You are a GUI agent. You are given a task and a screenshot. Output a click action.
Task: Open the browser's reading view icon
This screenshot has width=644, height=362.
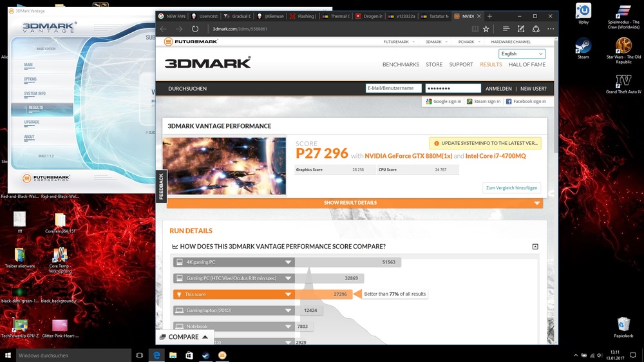[475, 29]
